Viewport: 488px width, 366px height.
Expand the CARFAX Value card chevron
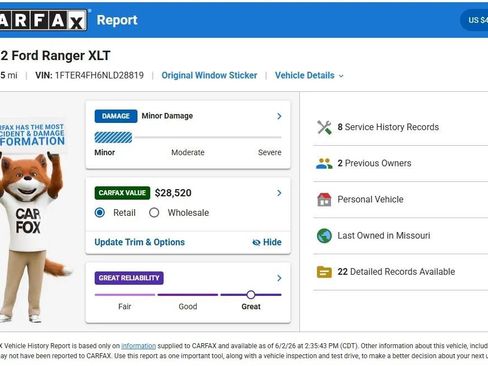tap(279, 193)
